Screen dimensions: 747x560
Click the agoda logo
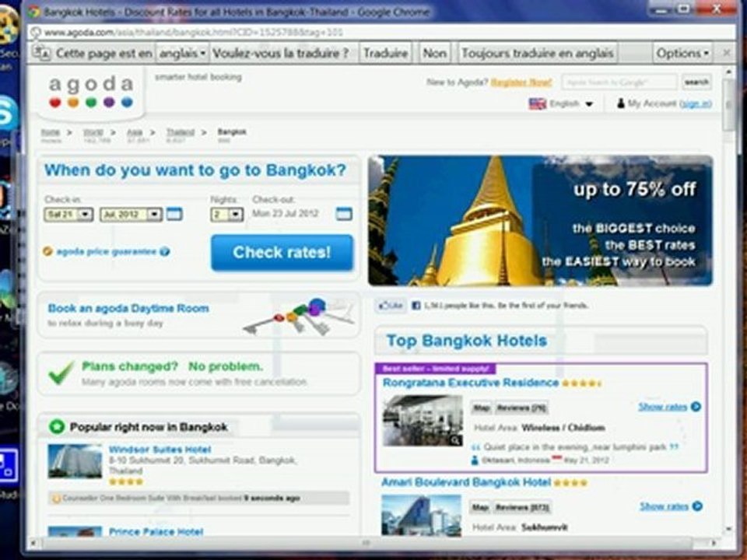90,92
